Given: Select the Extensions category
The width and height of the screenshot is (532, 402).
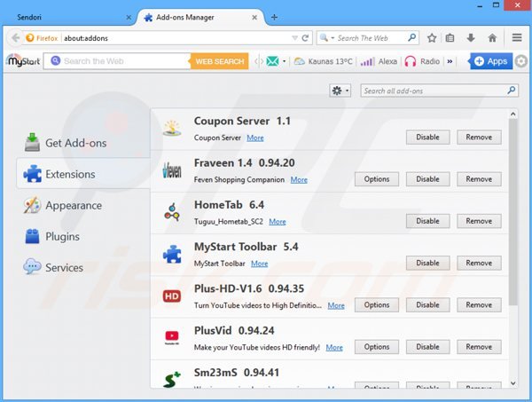Looking at the screenshot, I should 83,174.
